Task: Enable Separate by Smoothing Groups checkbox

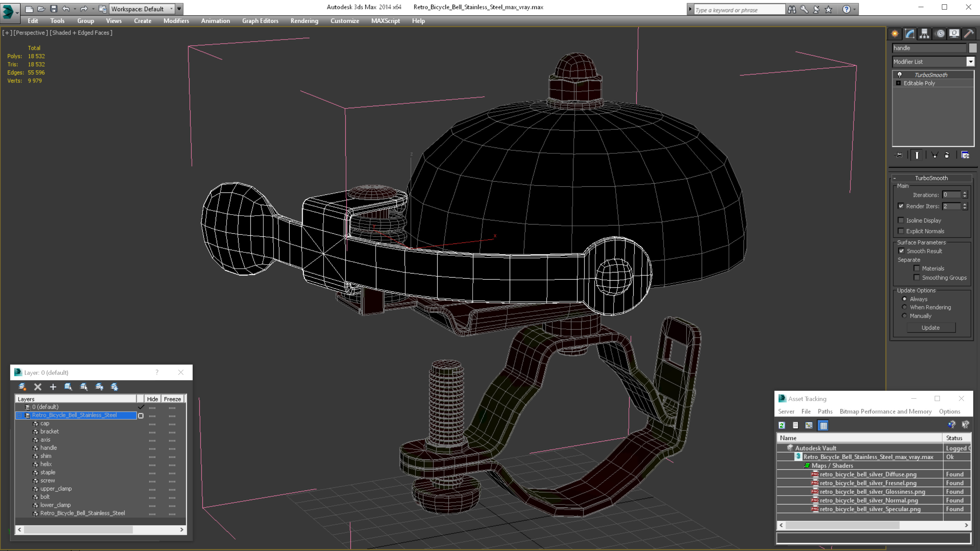Action: pyautogui.click(x=916, y=278)
